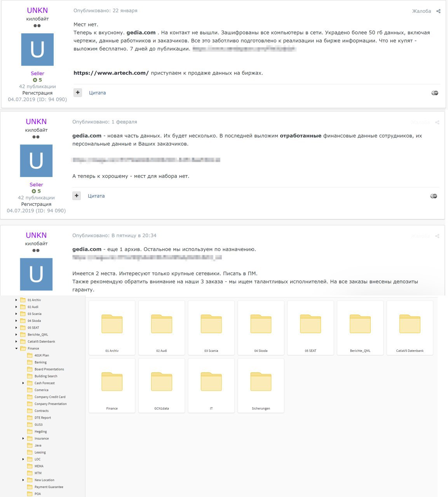Expand the 01 Archiv tree node arrow
The height and width of the screenshot is (497, 448).
pyautogui.click(x=16, y=300)
